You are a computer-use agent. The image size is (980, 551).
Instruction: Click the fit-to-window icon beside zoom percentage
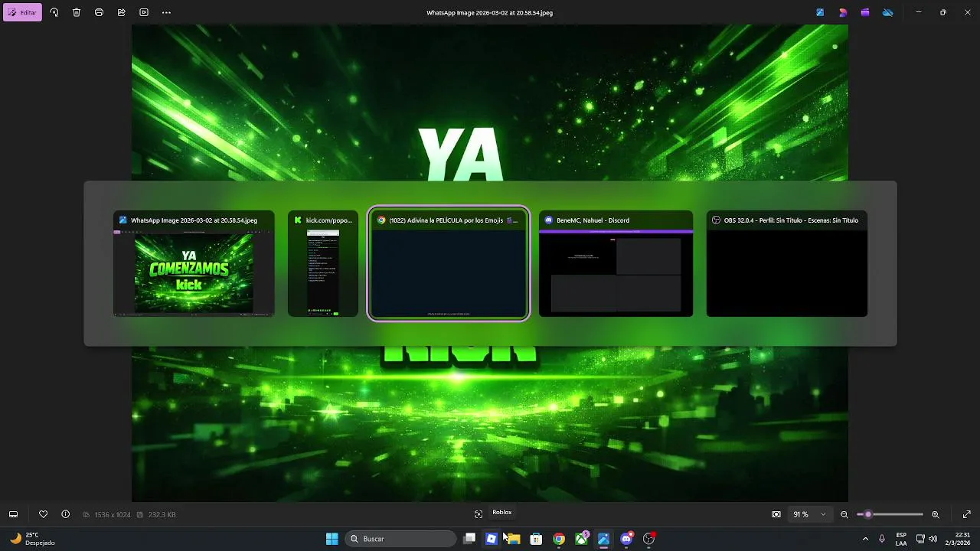point(776,514)
